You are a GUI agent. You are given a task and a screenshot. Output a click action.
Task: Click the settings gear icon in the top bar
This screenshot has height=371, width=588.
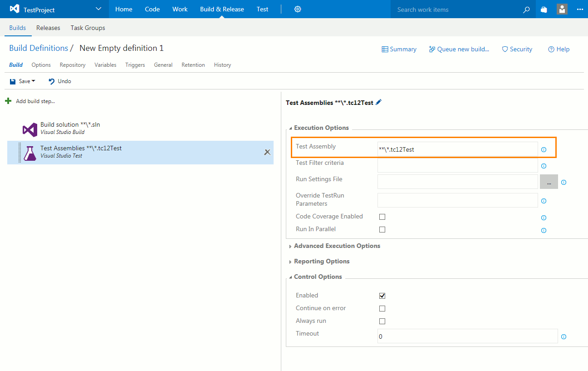click(298, 9)
